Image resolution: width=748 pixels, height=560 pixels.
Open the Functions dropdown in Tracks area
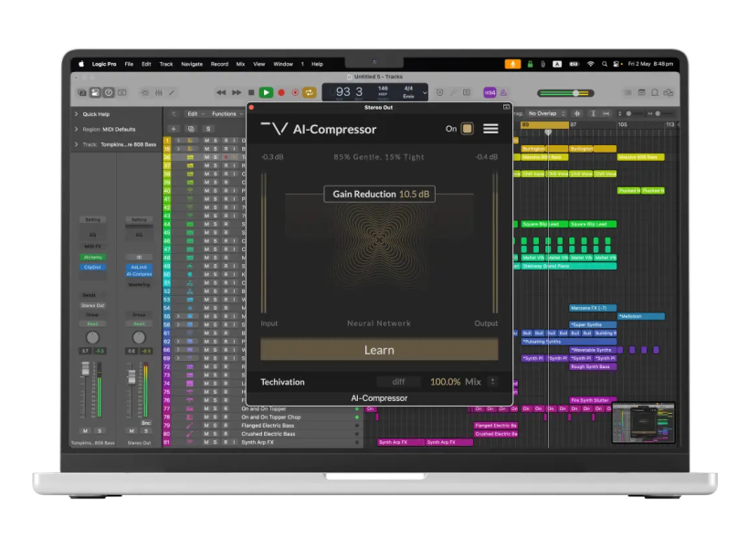[x=227, y=113]
